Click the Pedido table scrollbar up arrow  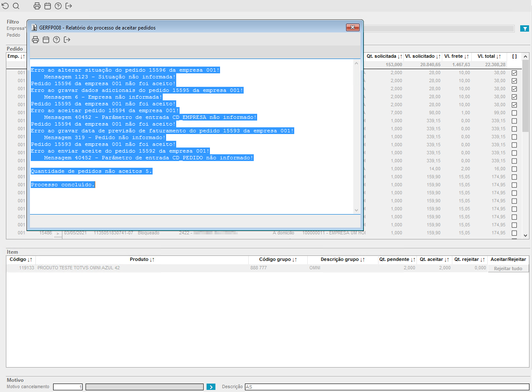pyautogui.click(x=525, y=56)
